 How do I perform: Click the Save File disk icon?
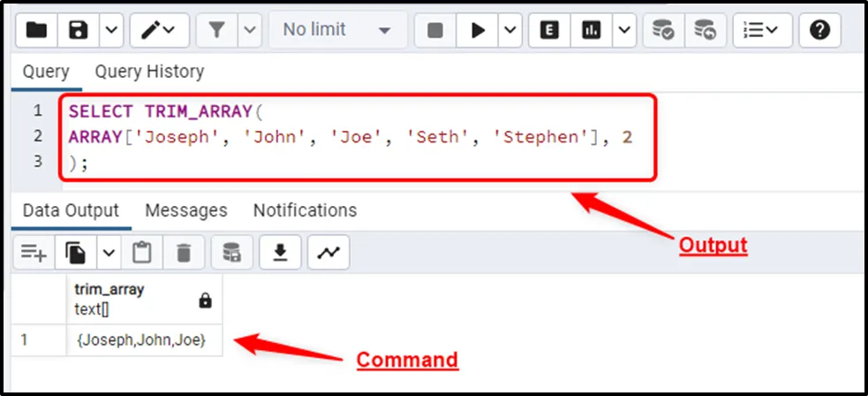click(79, 30)
